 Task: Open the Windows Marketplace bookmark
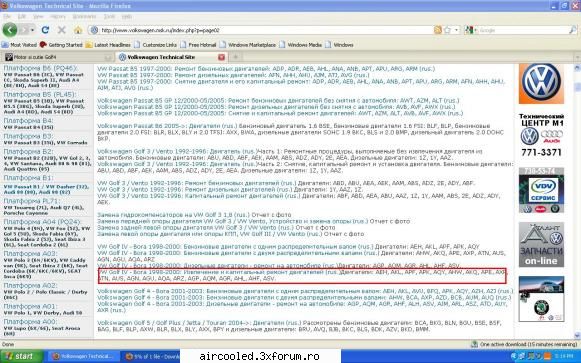click(x=248, y=45)
